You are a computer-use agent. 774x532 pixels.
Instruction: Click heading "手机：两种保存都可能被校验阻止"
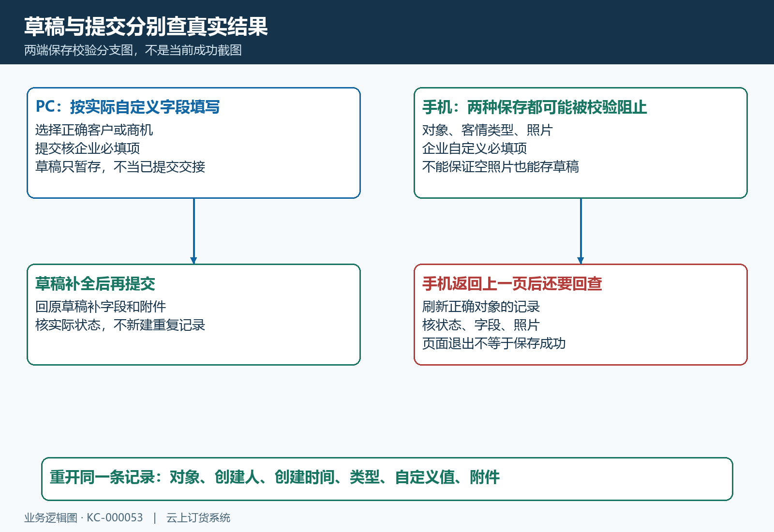pyautogui.click(x=535, y=107)
